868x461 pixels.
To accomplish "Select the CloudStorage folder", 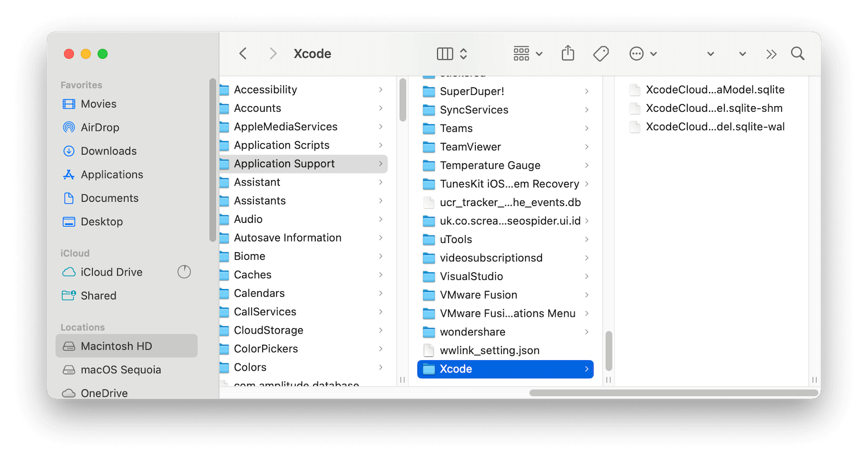I will 303,330.
